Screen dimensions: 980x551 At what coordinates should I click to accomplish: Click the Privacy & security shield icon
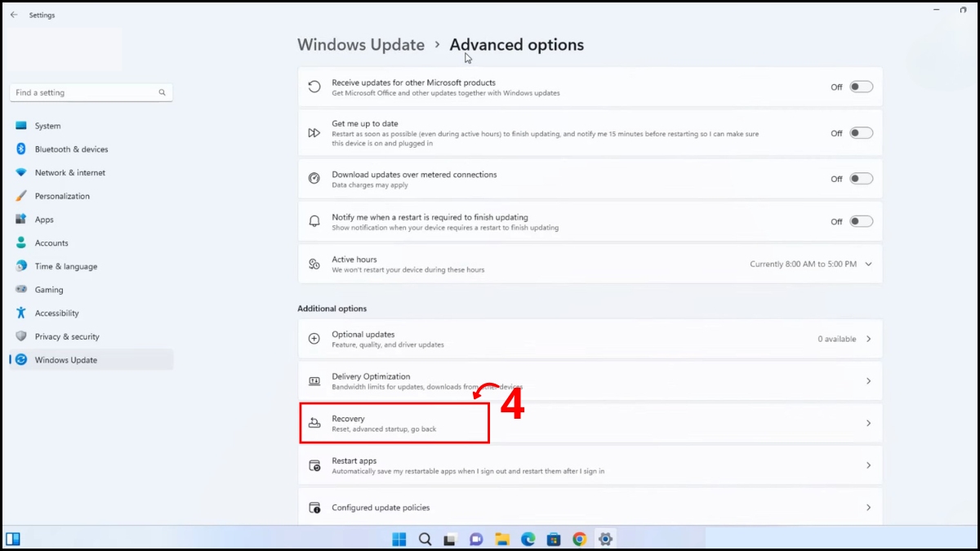(21, 336)
